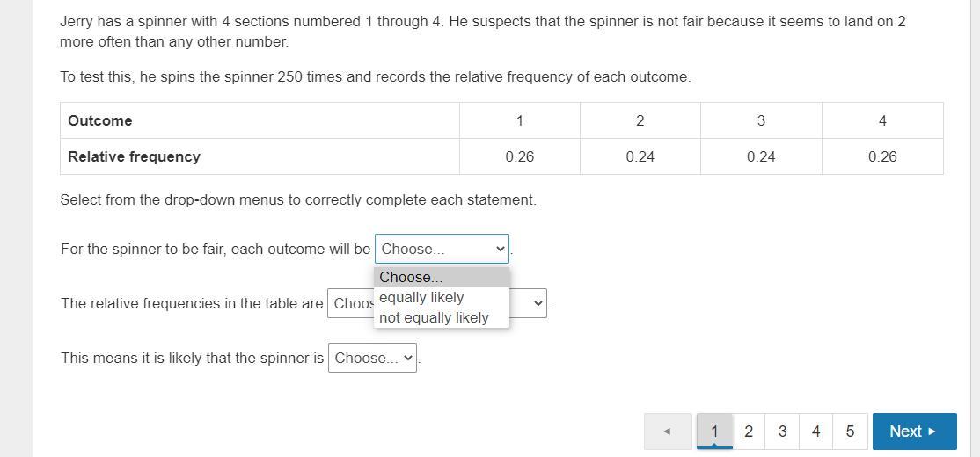Viewport: 980px width, 457px height.
Task: Expand the "spinner is" dropdown
Action: (x=372, y=358)
